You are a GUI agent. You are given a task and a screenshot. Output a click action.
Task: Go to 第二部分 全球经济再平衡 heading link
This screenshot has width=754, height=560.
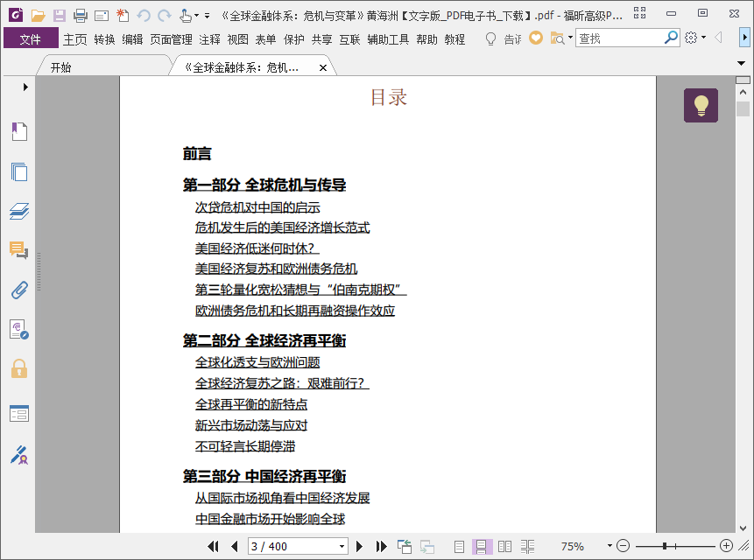264,340
